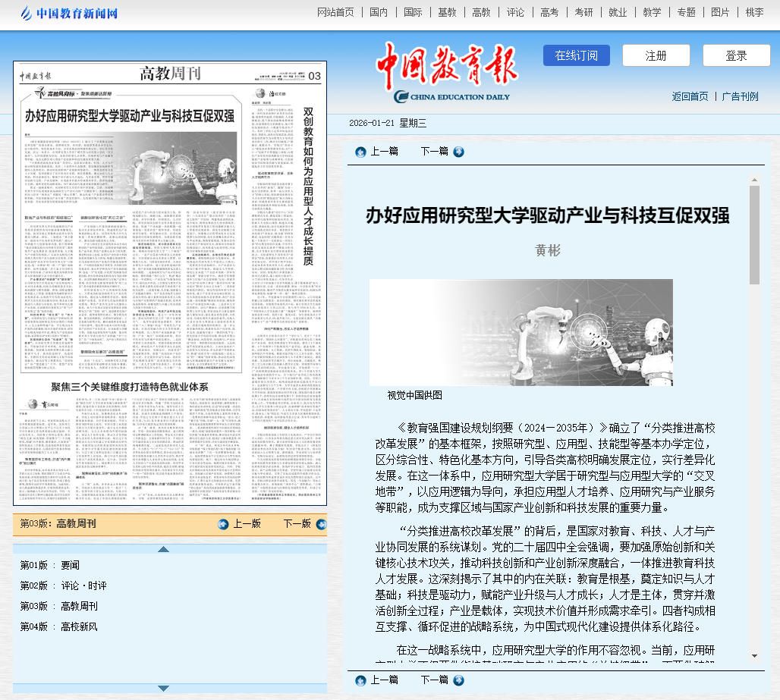
Task: Click article scrollbar up arrow
Action: pos(754,180)
